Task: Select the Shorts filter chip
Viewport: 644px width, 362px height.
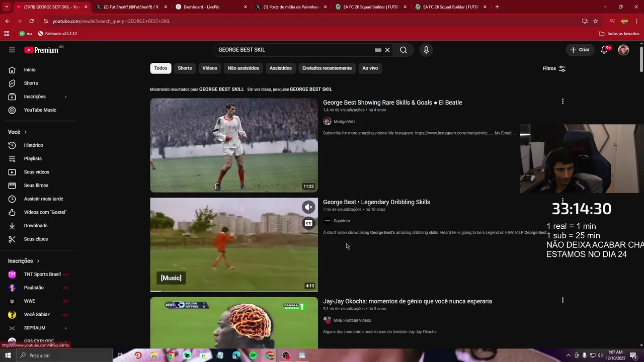Action: pos(185,68)
